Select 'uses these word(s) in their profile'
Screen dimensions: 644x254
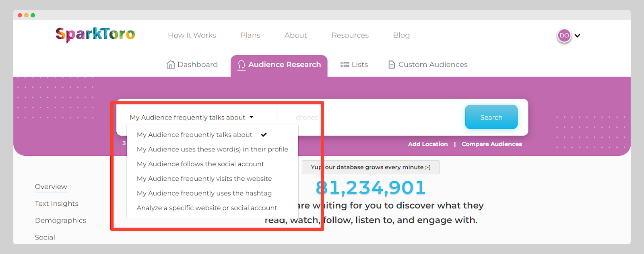coord(213,149)
